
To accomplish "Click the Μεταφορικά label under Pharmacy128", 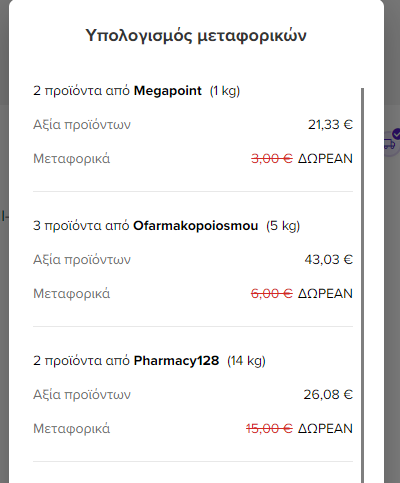I will tap(71, 429).
